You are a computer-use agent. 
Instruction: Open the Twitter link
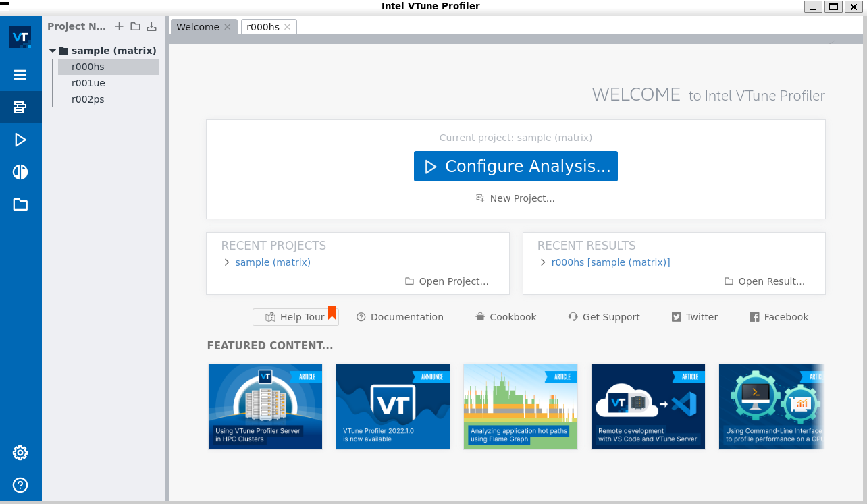pos(695,317)
